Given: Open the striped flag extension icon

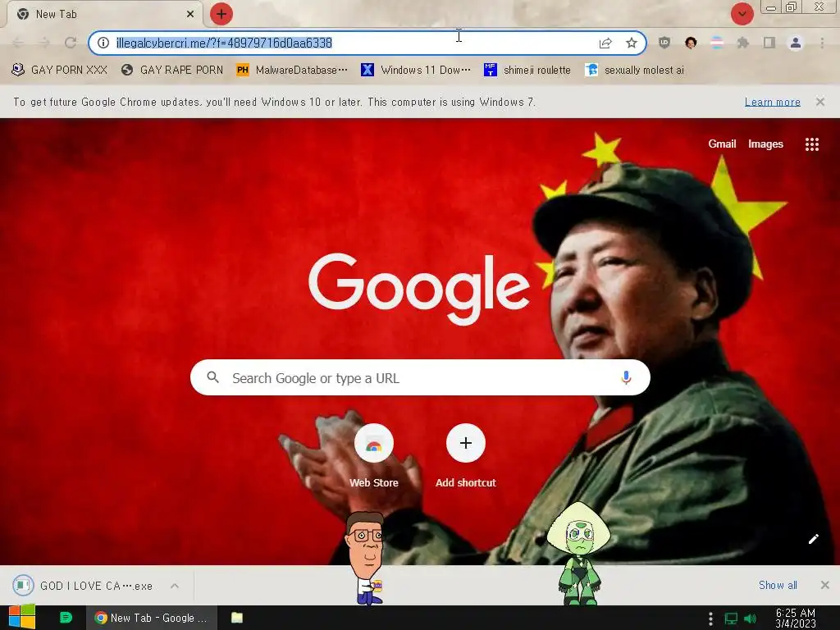Looking at the screenshot, I should 717,43.
